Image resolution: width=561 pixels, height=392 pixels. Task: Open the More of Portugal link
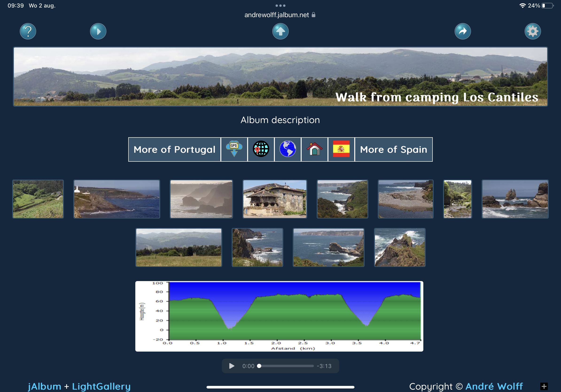click(x=175, y=149)
